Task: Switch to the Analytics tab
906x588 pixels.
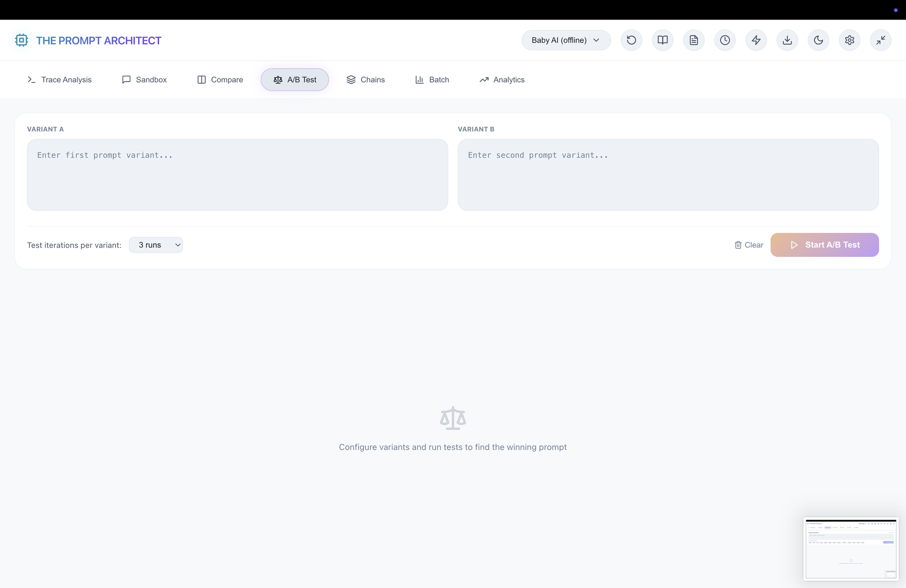Action: pos(502,80)
